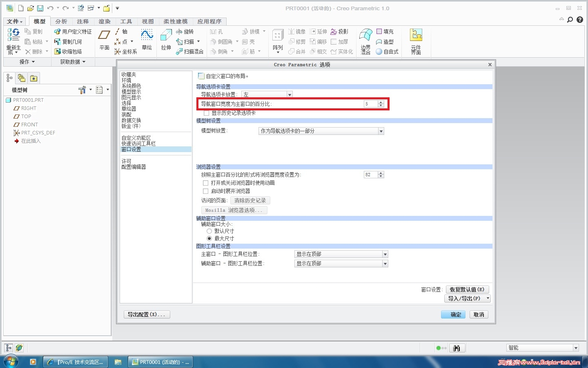The image size is (588, 368).
Task: Select the 坐标系 (Coordinate System) tool
Action: 126,52
